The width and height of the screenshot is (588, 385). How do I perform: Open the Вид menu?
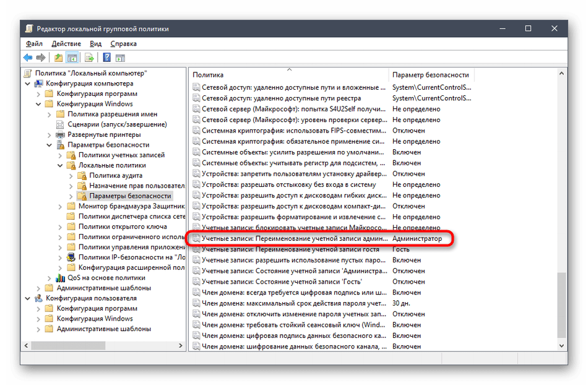95,44
